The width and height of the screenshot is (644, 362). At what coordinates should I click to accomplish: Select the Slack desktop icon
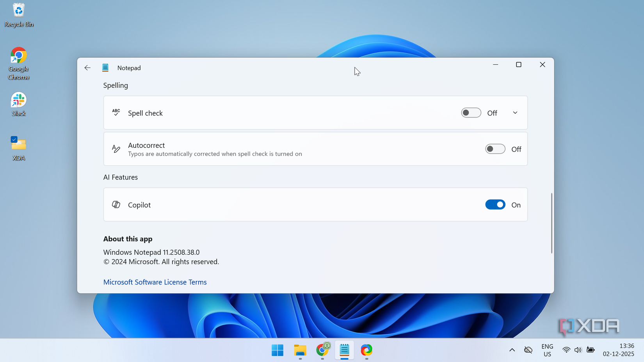(x=19, y=104)
